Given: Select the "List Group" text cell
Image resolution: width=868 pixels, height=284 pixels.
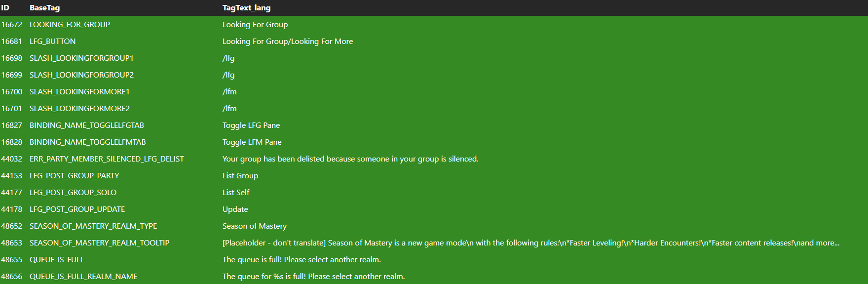Looking at the screenshot, I should click(240, 176).
